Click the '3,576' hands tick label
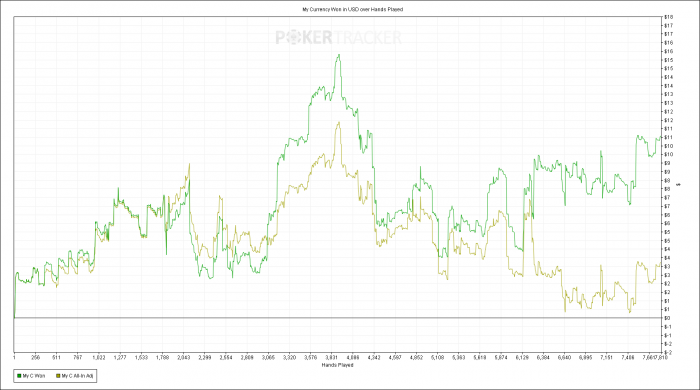700x390 pixels. click(311, 357)
